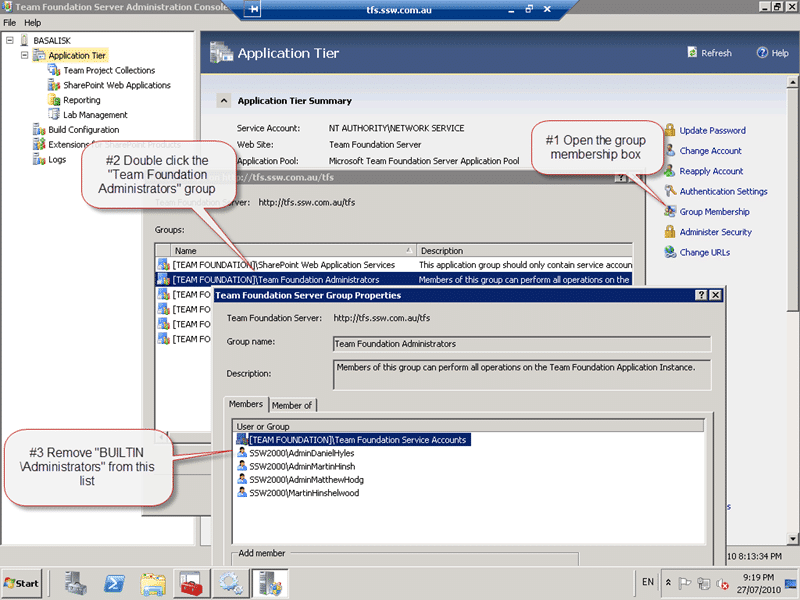Open Team Project Collections node

[x=109, y=70]
